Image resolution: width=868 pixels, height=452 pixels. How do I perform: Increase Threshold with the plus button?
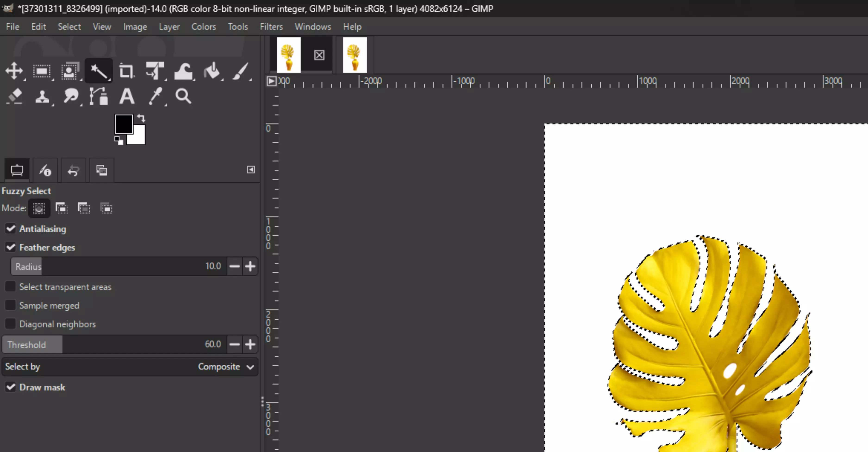[250, 344]
